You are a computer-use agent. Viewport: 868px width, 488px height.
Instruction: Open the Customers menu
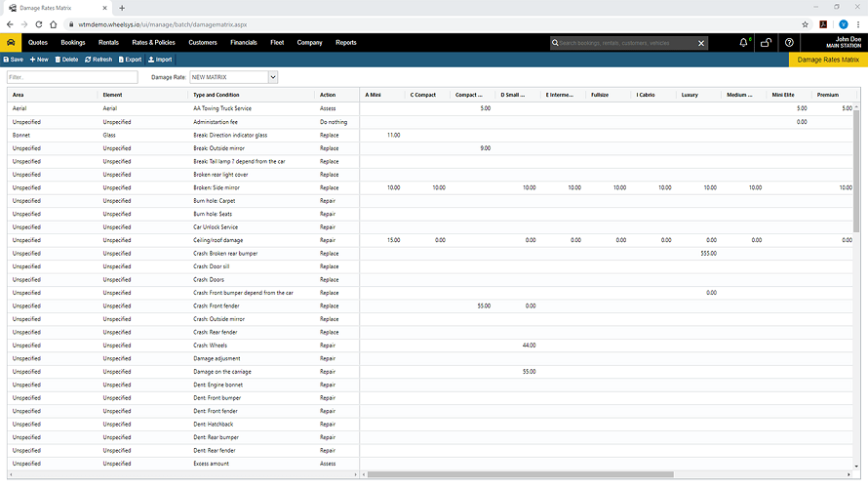tap(203, 43)
